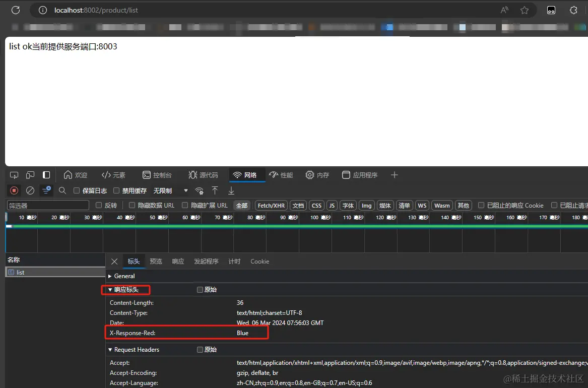Filter requests by WS
588x388 pixels.
click(x=422, y=206)
